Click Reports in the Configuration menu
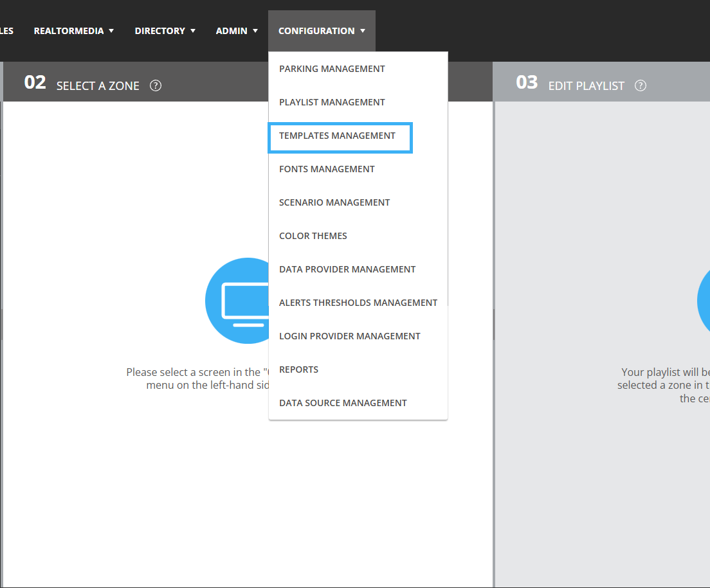 299,370
